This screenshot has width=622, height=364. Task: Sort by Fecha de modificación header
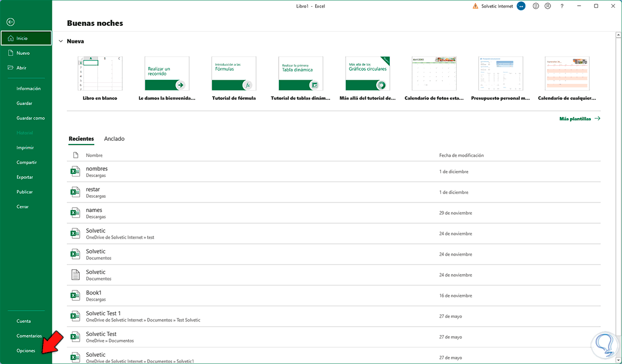pyautogui.click(x=461, y=155)
